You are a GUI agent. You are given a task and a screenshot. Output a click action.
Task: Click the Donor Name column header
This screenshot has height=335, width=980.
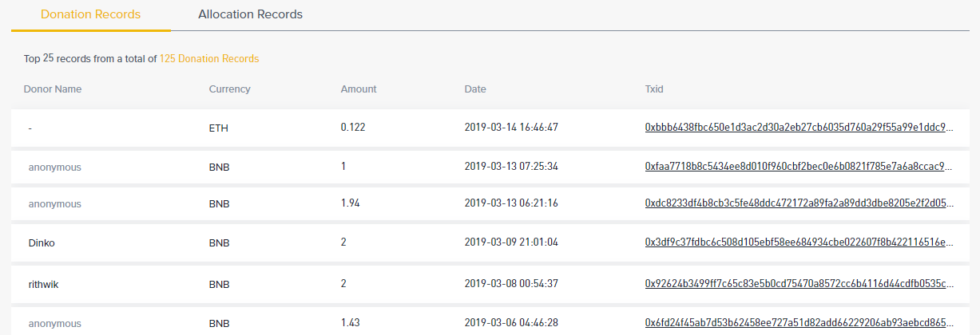tap(53, 89)
